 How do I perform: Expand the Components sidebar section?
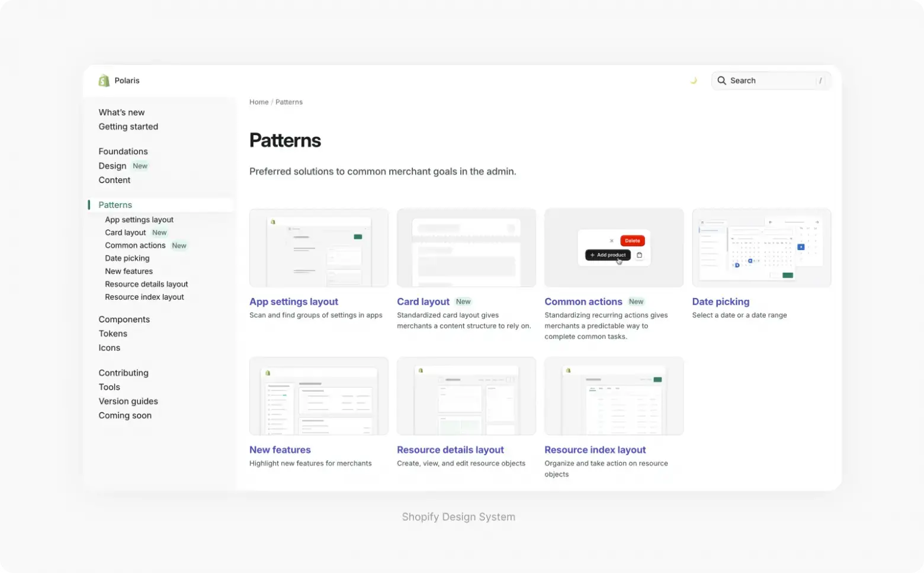pyautogui.click(x=124, y=319)
